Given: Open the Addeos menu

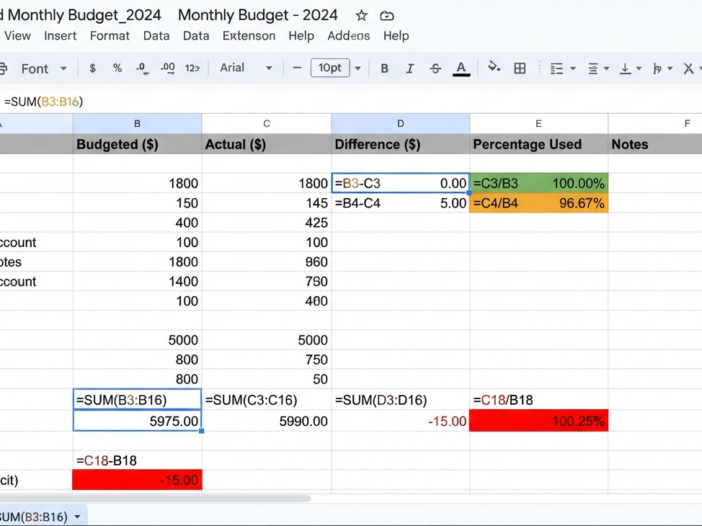Looking at the screenshot, I should [349, 36].
